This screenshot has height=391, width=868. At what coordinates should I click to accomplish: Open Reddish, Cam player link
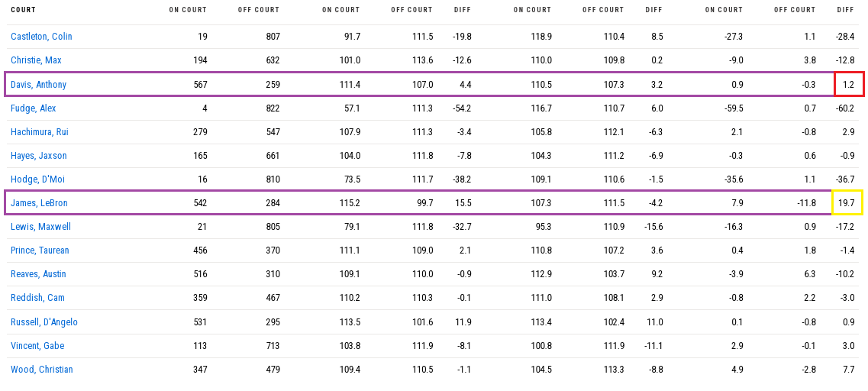(x=37, y=298)
